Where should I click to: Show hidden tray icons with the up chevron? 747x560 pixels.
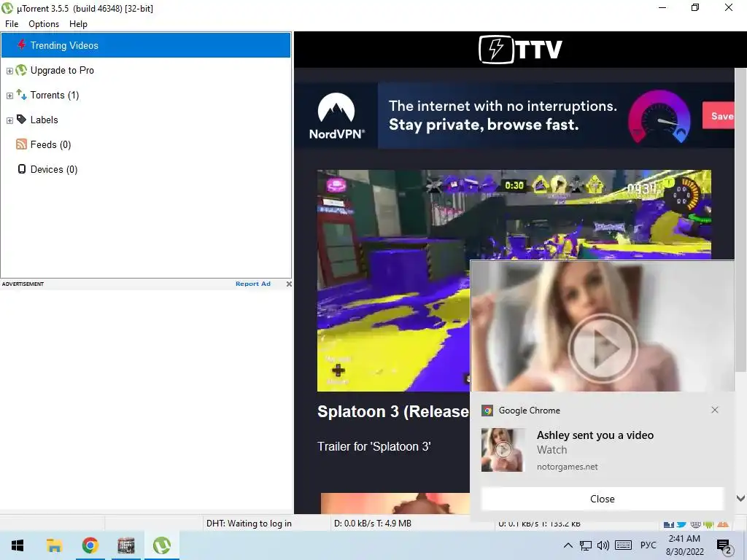568,545
